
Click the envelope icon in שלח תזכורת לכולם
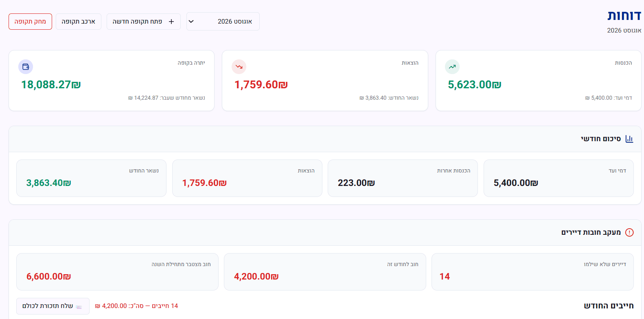(79, 306)
